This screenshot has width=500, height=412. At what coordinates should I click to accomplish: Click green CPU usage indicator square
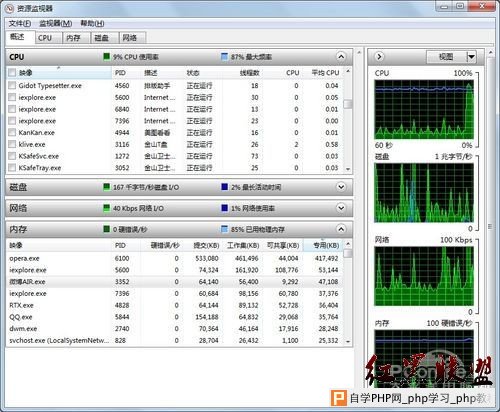pyautogui.click(x=107, y=56)
